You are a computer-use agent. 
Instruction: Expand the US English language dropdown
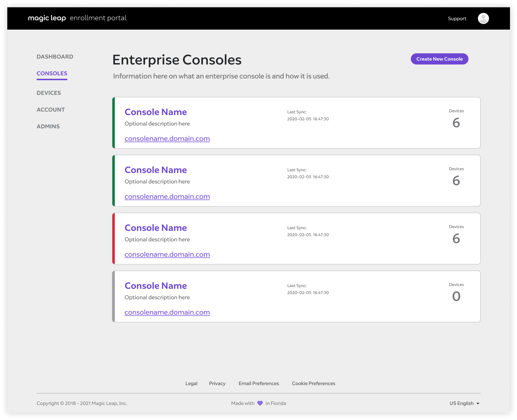coord(464,403)
